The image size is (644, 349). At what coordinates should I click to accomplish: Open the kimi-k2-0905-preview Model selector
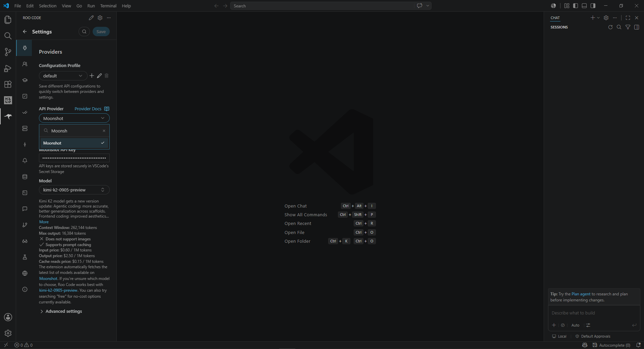[x=74, y=190]
